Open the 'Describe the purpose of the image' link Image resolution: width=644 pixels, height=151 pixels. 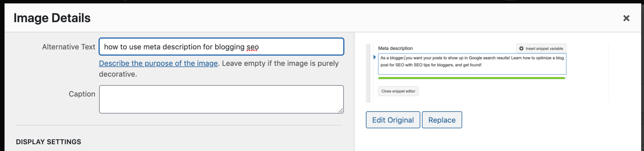[x=158, y=63]
